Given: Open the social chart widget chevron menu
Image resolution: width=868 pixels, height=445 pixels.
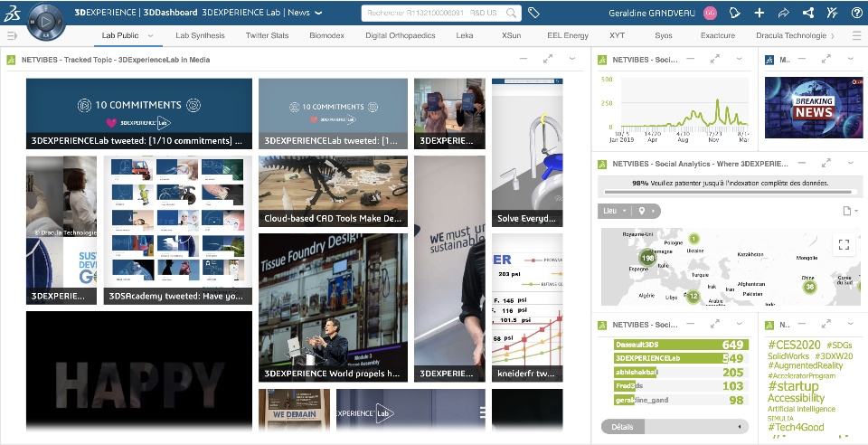Looking at the screenshot, I should pos(739,58).
